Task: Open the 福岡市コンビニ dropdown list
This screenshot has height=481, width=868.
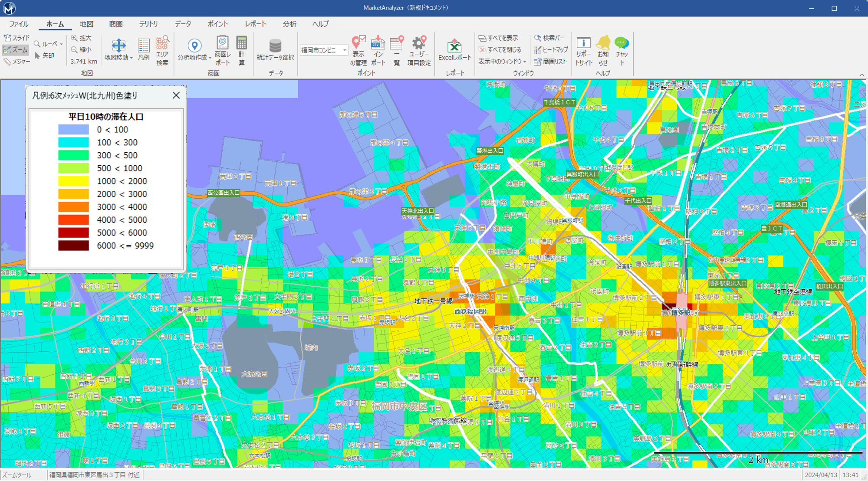Action: [345, 50]
